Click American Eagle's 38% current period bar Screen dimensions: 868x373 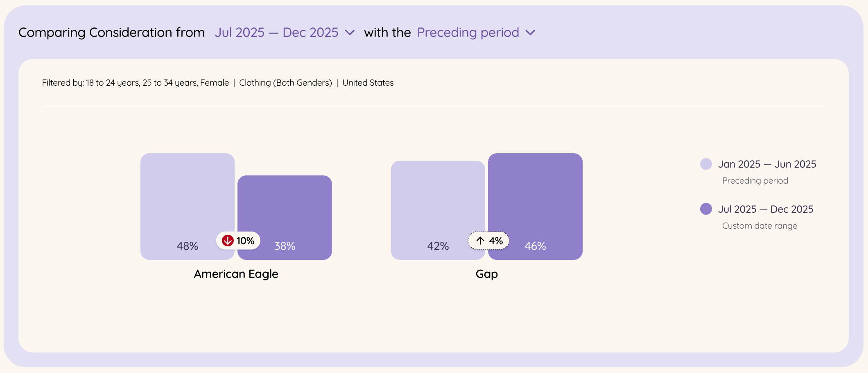point(285,218)
